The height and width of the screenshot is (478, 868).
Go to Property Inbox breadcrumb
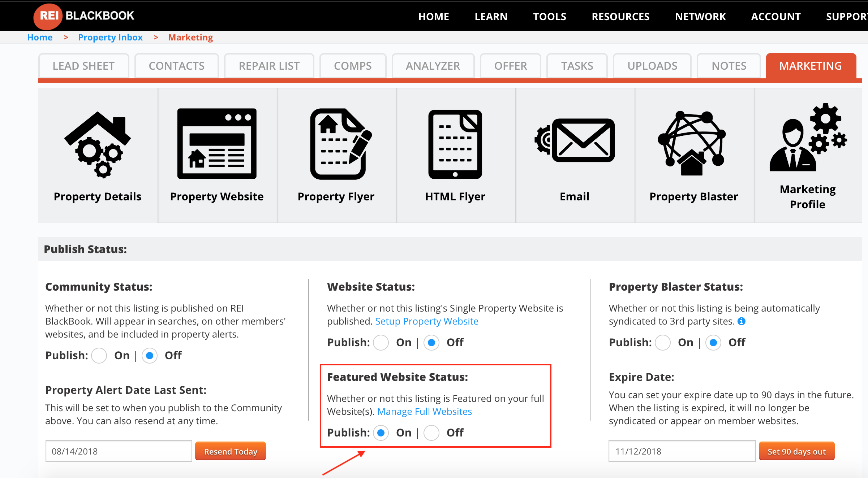coord(110,37)
